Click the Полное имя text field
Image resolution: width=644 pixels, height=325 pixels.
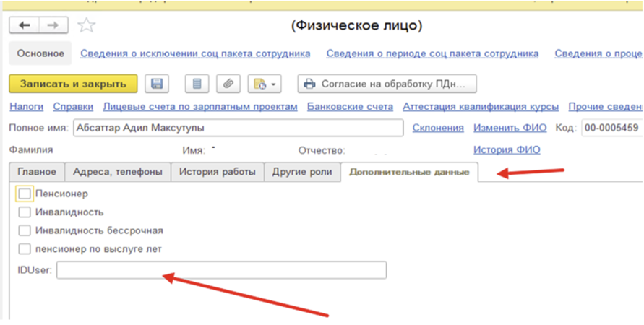(239, 128)
